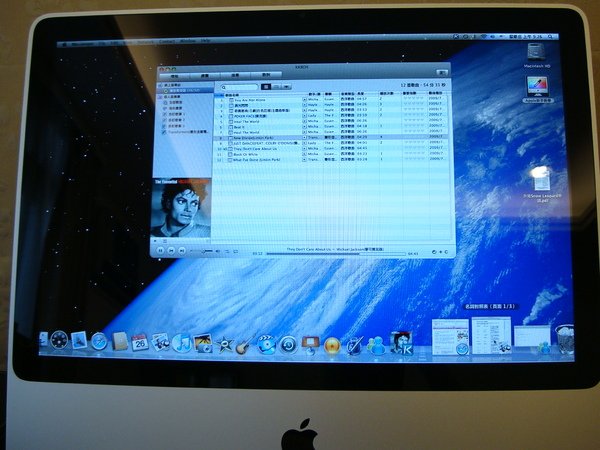Open the arrow button in POKER FACE row
Viewport: 600px width, 450px height.
coord(305,116)
